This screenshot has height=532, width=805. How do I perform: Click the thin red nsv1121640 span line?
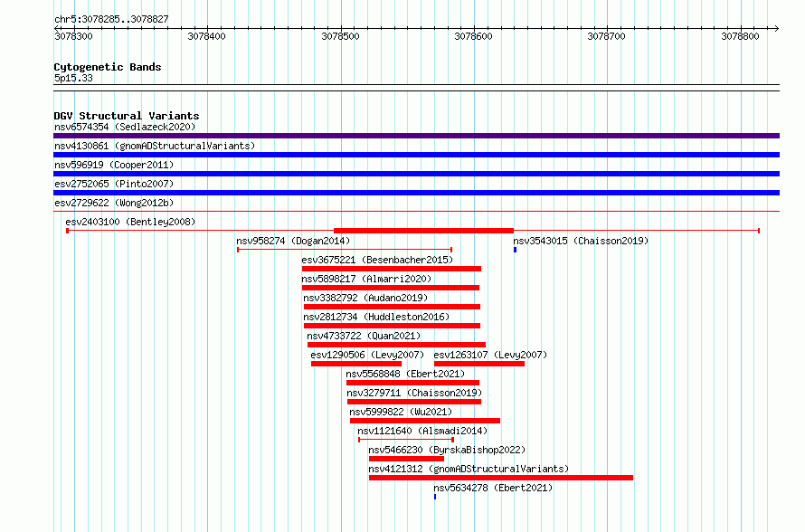click(x=405, y=440)
